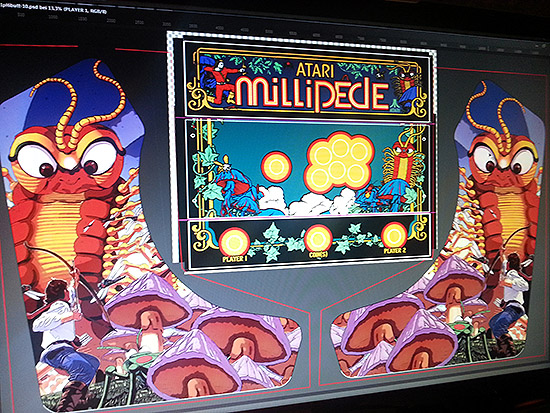Click the yellow PLAYER 2 button circle
This screenshot has height=413, width=550.
pos(394,235)
